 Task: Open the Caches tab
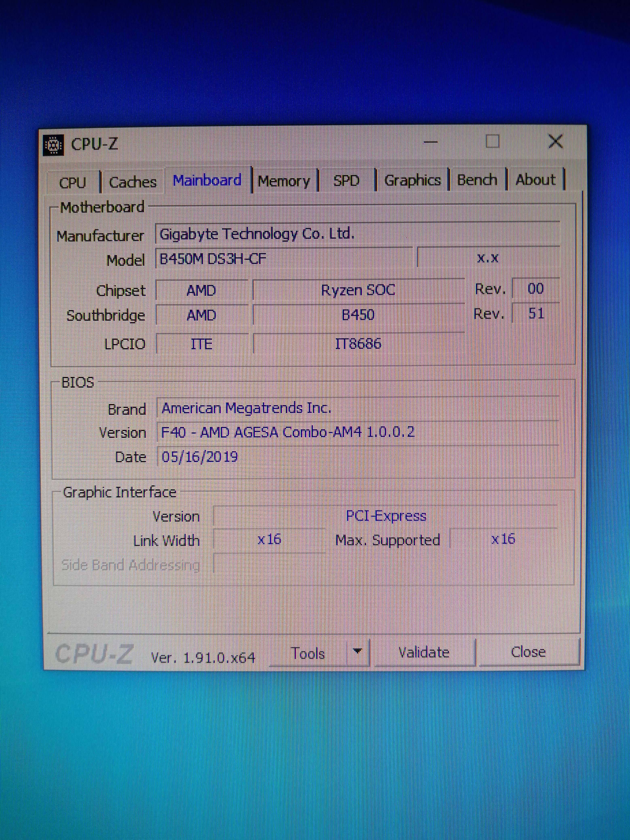click(132, 182)
